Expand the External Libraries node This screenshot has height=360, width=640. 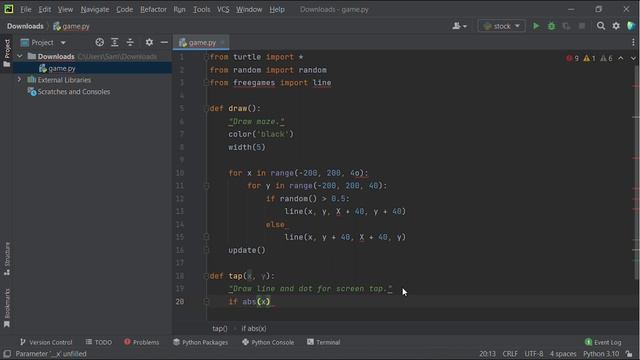pos(19,80)
